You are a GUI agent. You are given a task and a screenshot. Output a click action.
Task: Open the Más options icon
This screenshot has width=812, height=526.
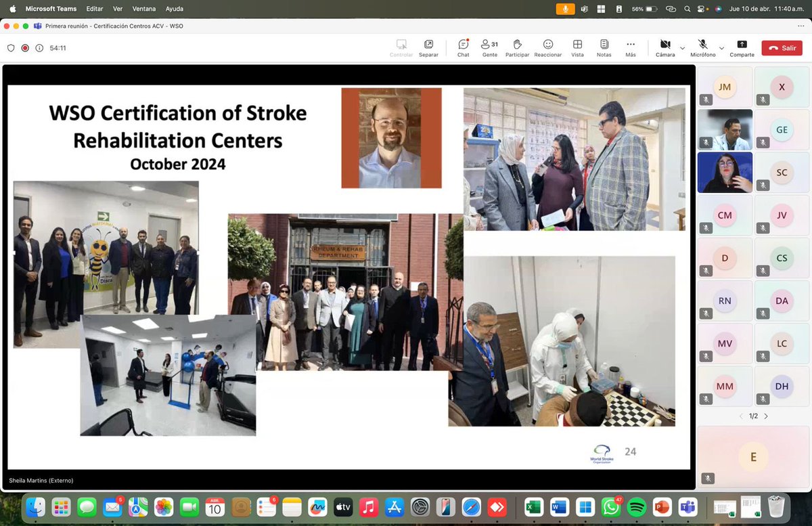630,47
